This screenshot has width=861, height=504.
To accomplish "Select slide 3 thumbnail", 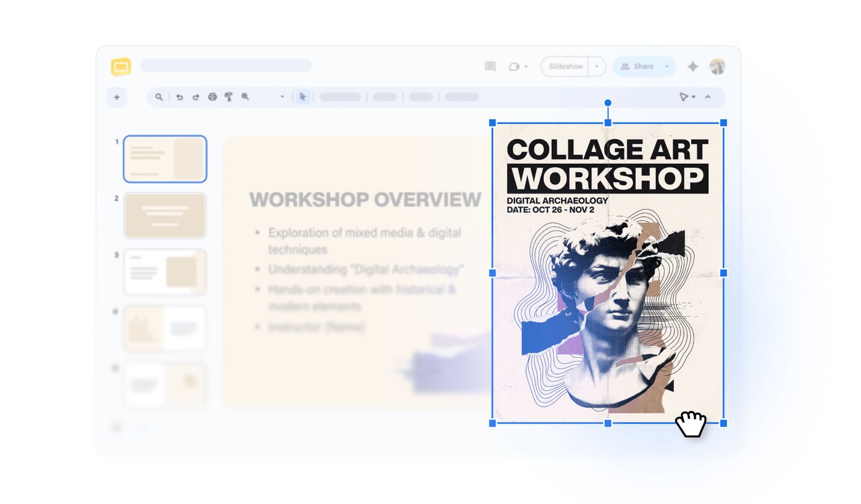I will pyautogui.click(x=165, y=272).
